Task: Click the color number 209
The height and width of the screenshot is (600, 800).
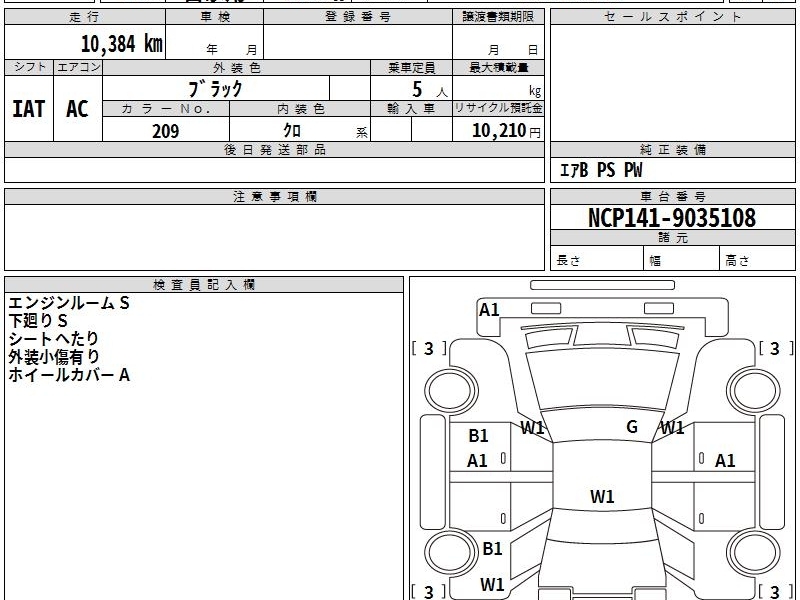Action: coord(165,131)
